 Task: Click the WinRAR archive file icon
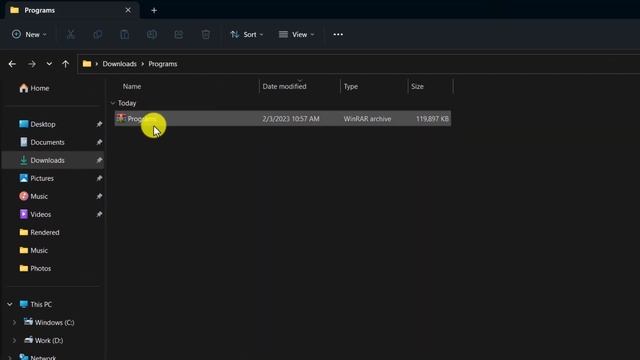[x=121, y=118]
